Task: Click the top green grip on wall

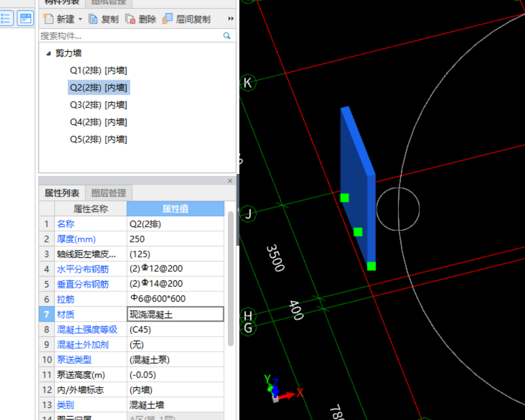Action: point(345,198)
